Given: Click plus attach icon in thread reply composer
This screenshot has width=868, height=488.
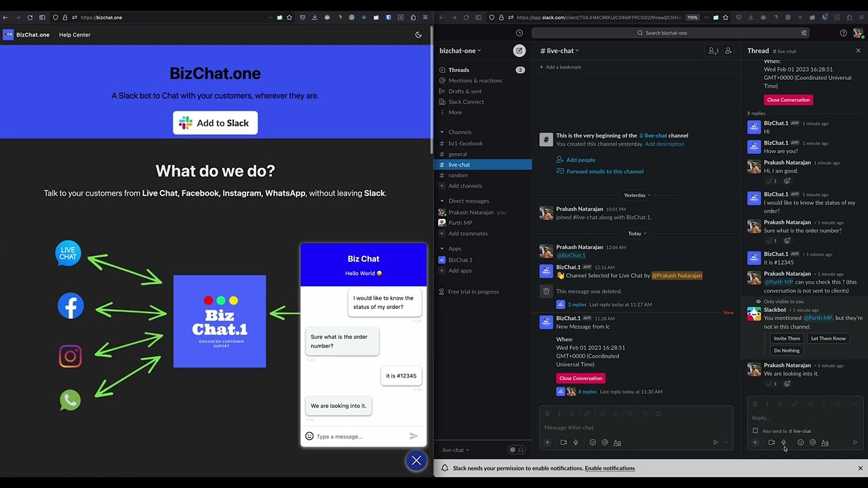Looking at the screenshot, I should pos(755,443).
